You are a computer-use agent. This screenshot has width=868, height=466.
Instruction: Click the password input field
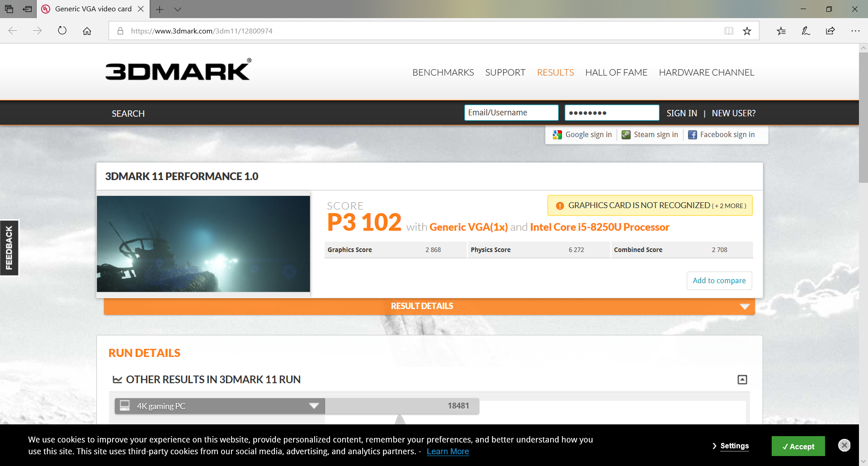click(x=612, y=113)
